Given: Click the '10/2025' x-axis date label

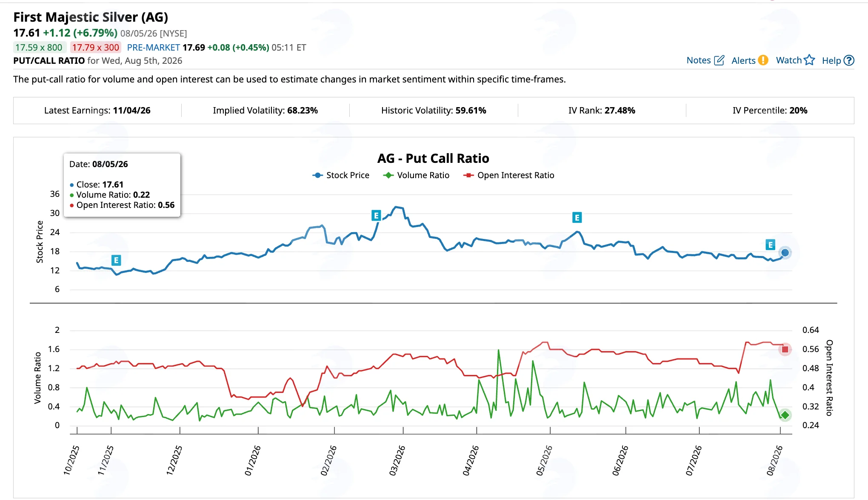Looking at the screenshot, I should click(x=71, y=460).
